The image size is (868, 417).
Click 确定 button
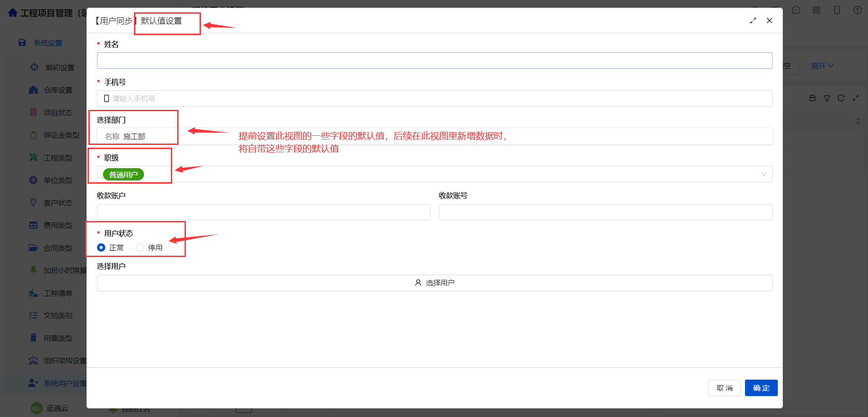coord(761,388)
